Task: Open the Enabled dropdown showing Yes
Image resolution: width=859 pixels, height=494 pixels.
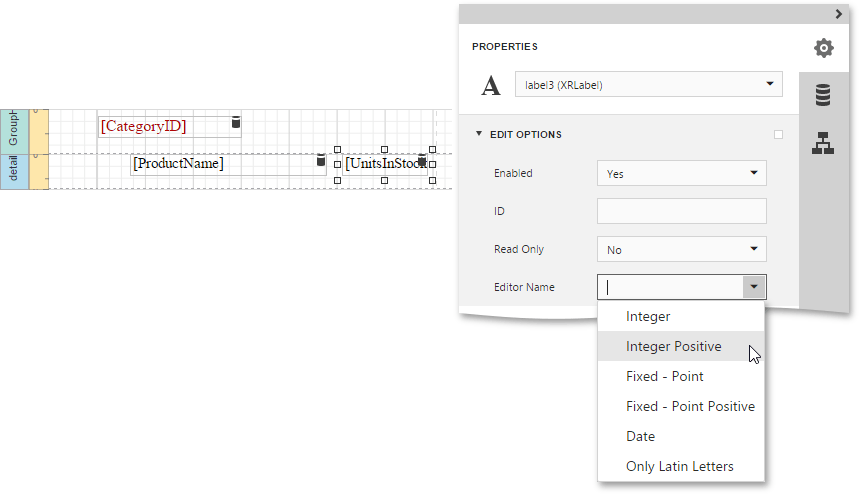Action: pos(682,173)
